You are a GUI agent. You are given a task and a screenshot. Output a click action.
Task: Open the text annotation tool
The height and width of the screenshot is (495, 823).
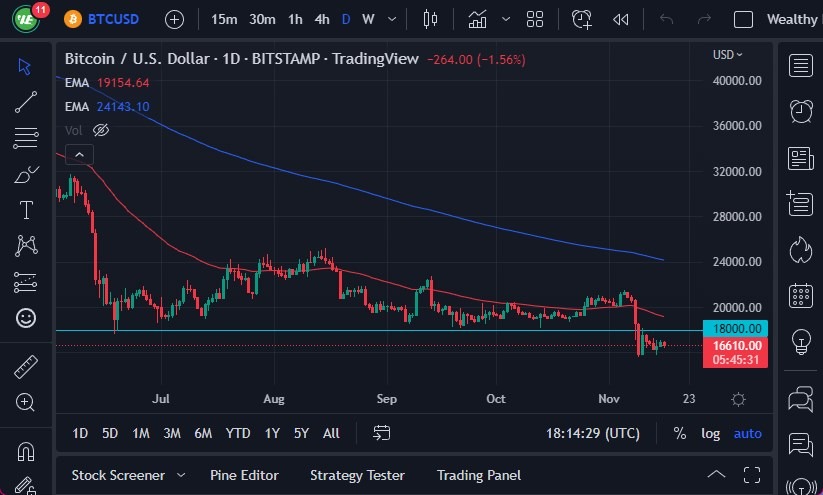pyautogui.click(x=26, y=210)
